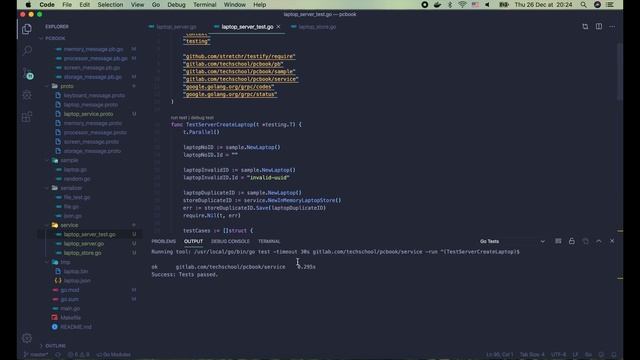Switch to the PROBLEMS panel tab
The width and height of the screenshot is (640, 360).
[163, 241]
